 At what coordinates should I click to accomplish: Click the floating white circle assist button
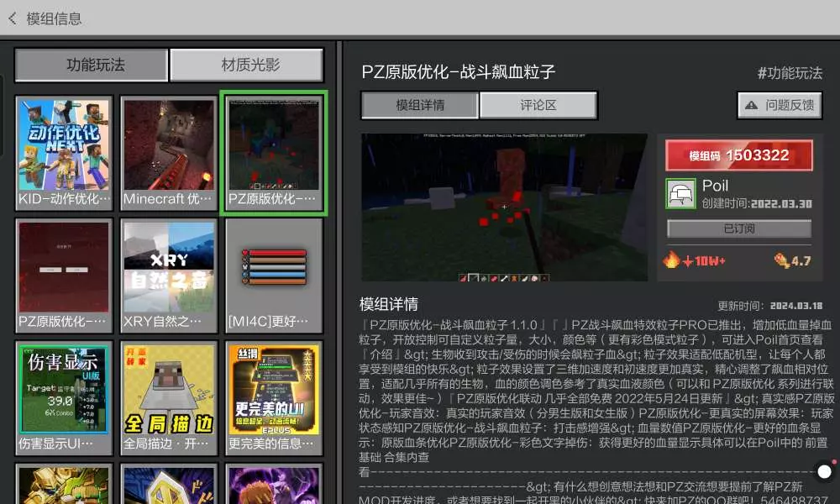click(825, 471)
